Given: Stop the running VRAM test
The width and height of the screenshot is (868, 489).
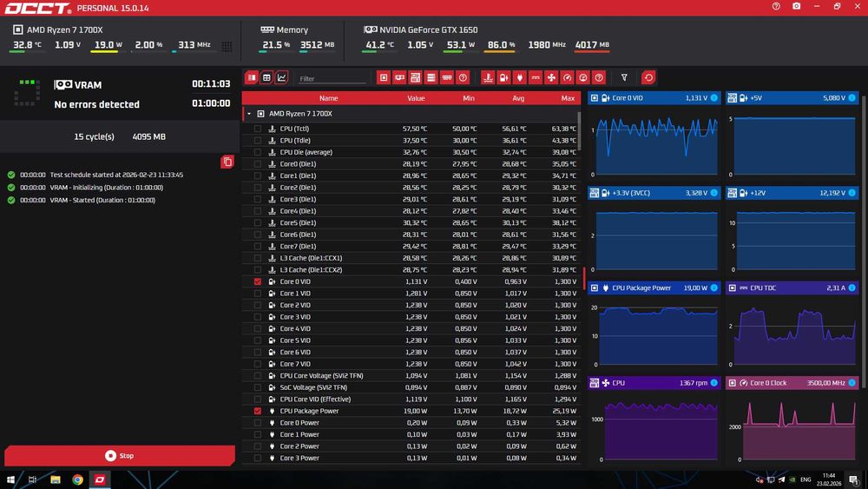Looking at the screenshot, I should (x=120, y=456).
